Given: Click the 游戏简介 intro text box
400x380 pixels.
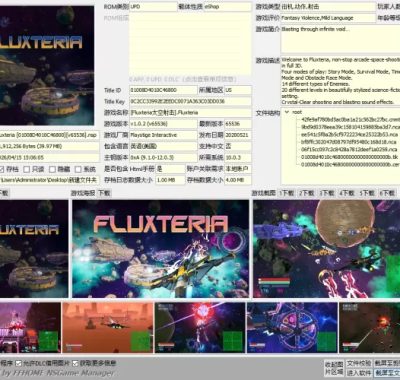Looking at the screenshot, I should (340, 39).
